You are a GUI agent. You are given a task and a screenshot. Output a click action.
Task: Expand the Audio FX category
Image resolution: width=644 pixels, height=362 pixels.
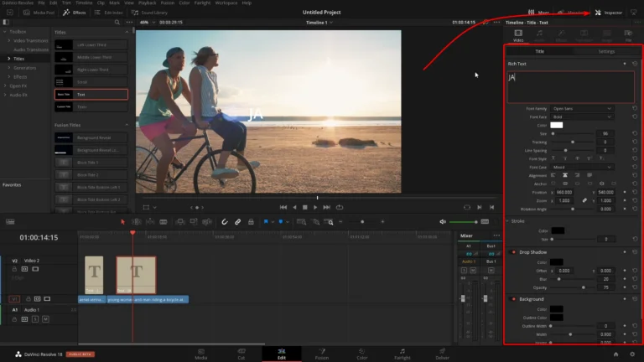[5, 95]
